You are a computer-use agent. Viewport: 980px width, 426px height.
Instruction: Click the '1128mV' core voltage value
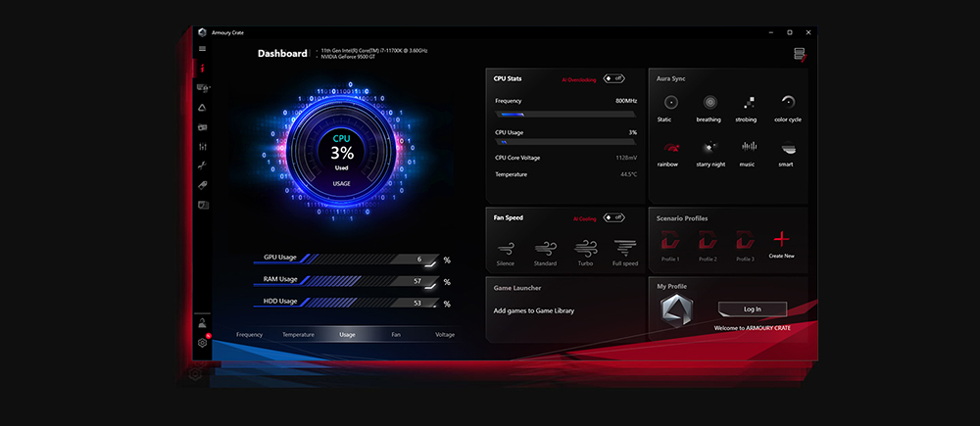pos(626,158)
